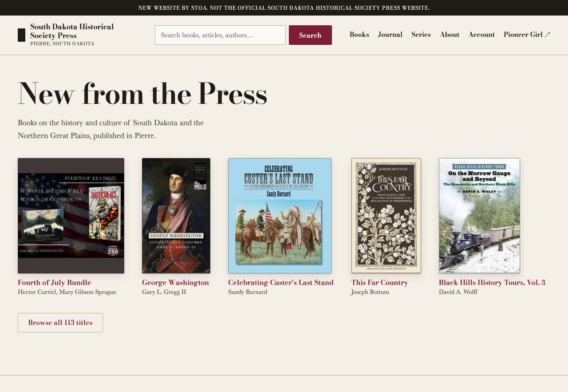Click Black Hills History Tours, Vol. 3 title
Image resolution: width=568 pixels, height=392 pixels.
pos(492,282)
